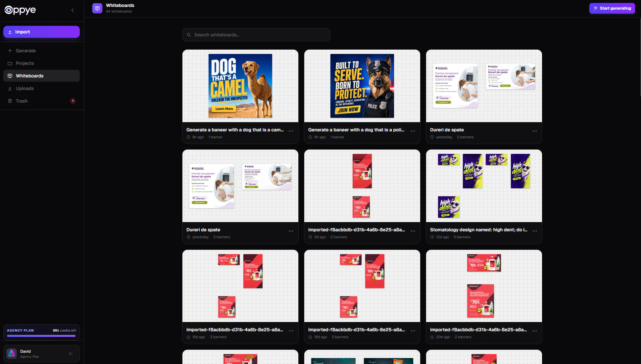641x364 pixels.
Task: Click the clock icon on 12d ago card
Action: coord(432,237)
